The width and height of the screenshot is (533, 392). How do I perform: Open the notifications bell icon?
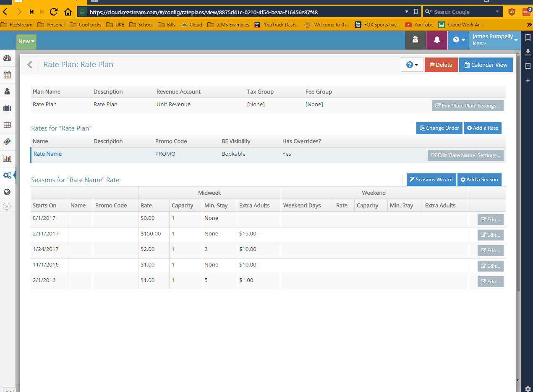click(437, 40)
